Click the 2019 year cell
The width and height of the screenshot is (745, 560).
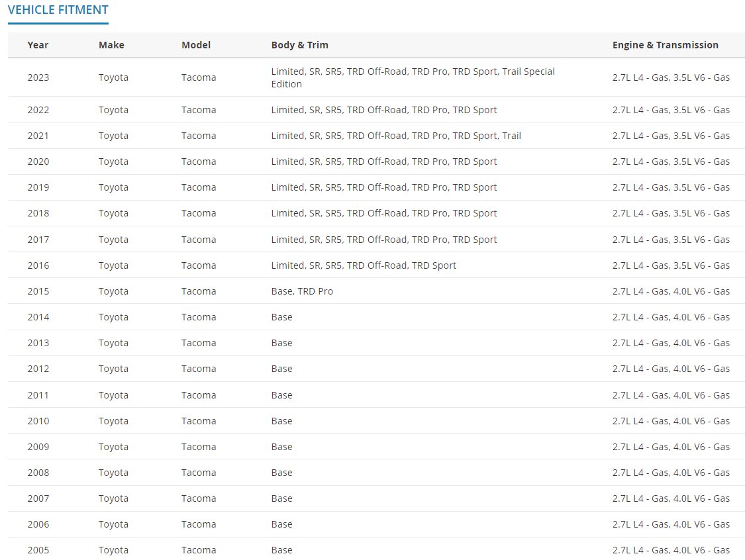38,187
